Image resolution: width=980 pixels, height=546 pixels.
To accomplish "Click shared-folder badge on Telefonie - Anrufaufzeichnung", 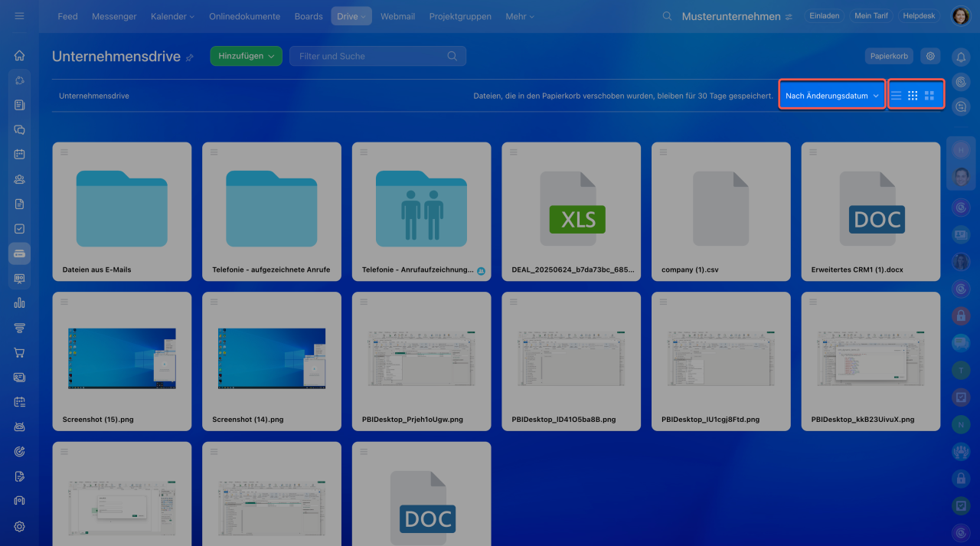I will [x=482, y=271].
